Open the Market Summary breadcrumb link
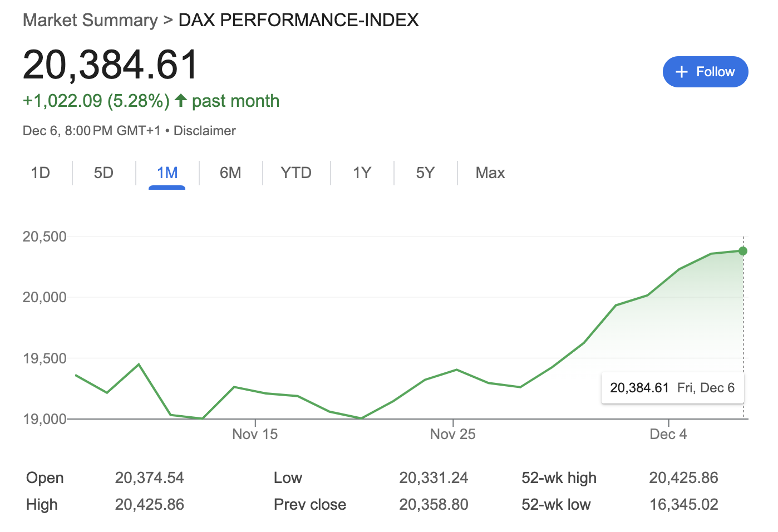Viewport: 778px width, 532px height. (90, 20)
